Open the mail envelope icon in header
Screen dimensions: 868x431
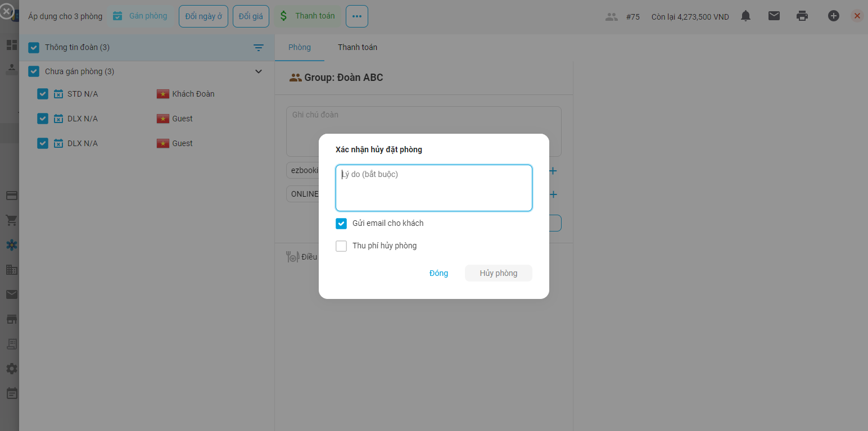774,16
